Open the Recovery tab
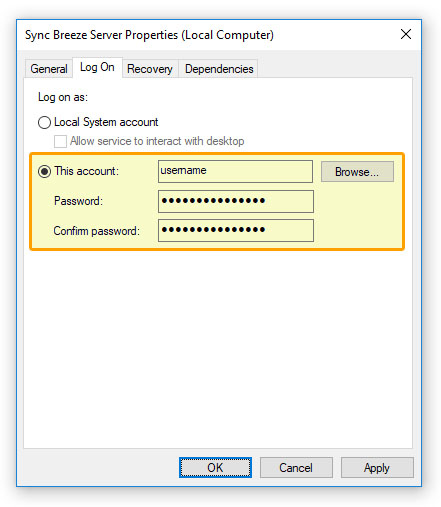This screenshot has height=507, width=441. pyautogui.click(x=150, y=69)
